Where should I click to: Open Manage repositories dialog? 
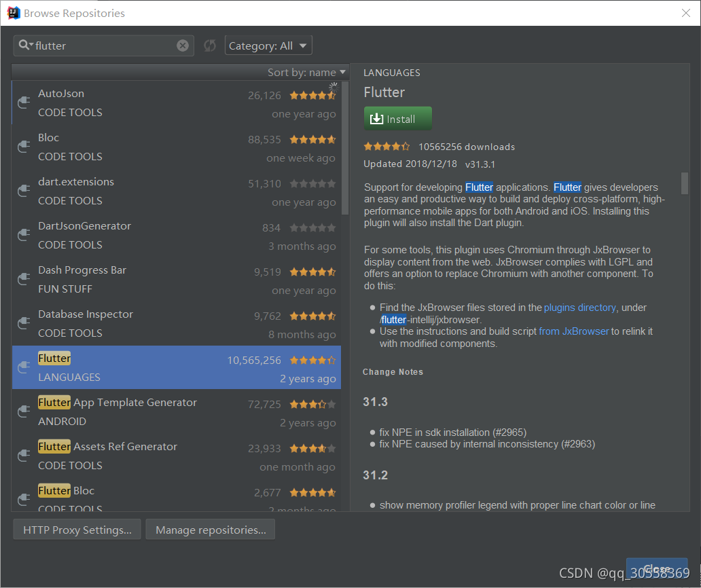click(x=211, y=530)
